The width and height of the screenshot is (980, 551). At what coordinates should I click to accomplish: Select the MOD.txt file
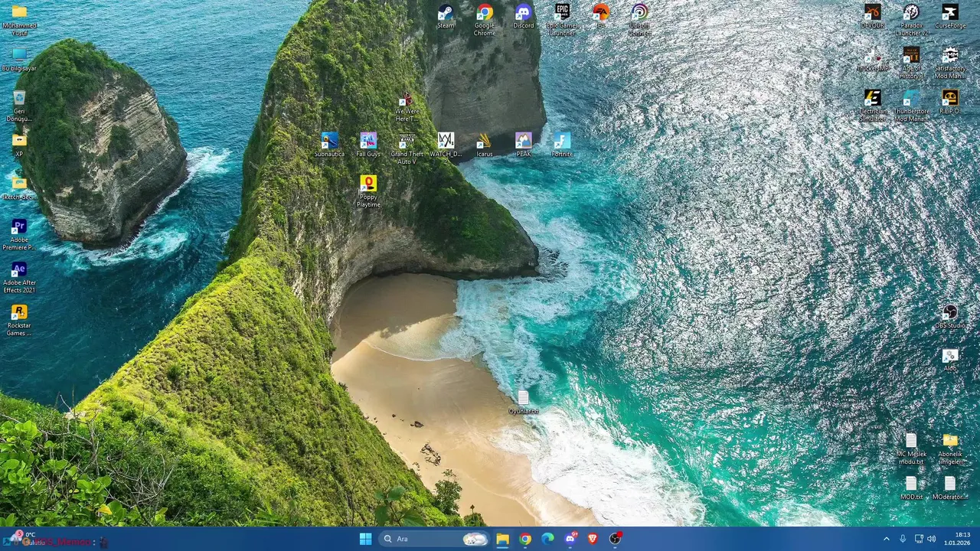click(x=911, y=488)
